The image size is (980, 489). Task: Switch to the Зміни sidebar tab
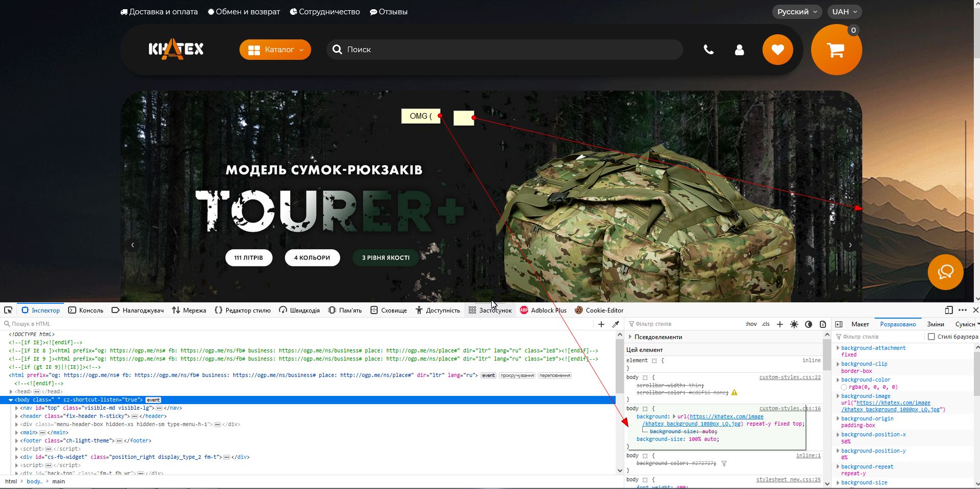[x=935, y=324]
